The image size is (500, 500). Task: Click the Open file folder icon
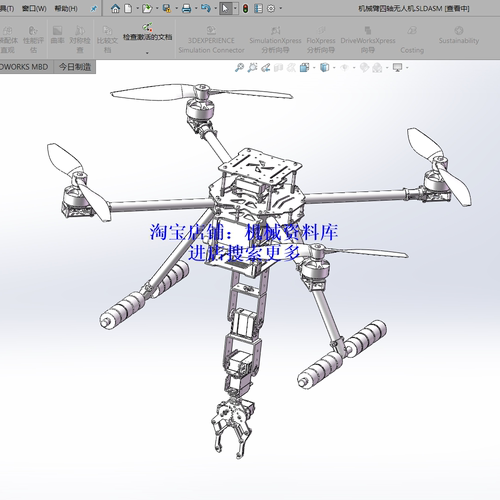pyautogui.click(x=147, y=9)
